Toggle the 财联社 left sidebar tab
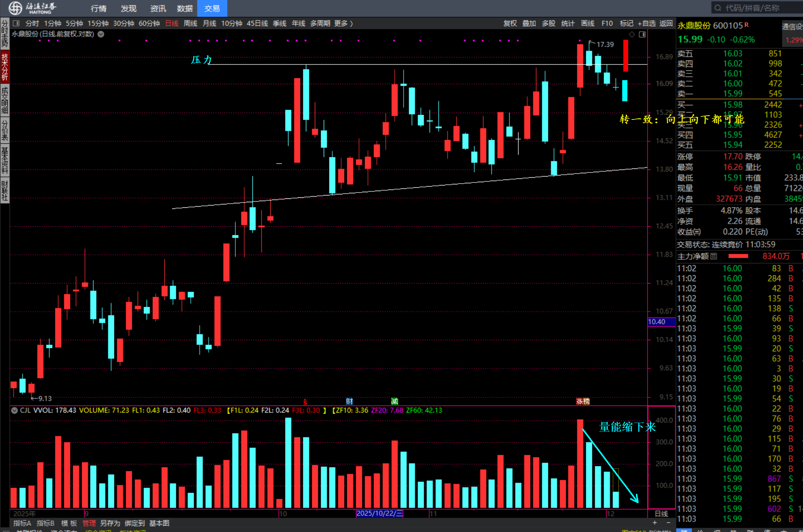This screenshot has width=803, height=532. pyautogui.click(x=5, y=191)
